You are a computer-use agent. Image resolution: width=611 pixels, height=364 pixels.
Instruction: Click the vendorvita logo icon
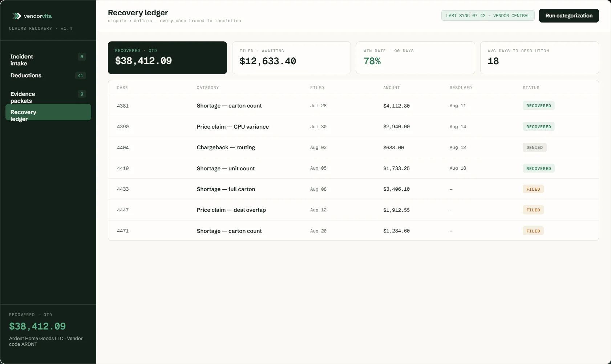tap(17, 16)
